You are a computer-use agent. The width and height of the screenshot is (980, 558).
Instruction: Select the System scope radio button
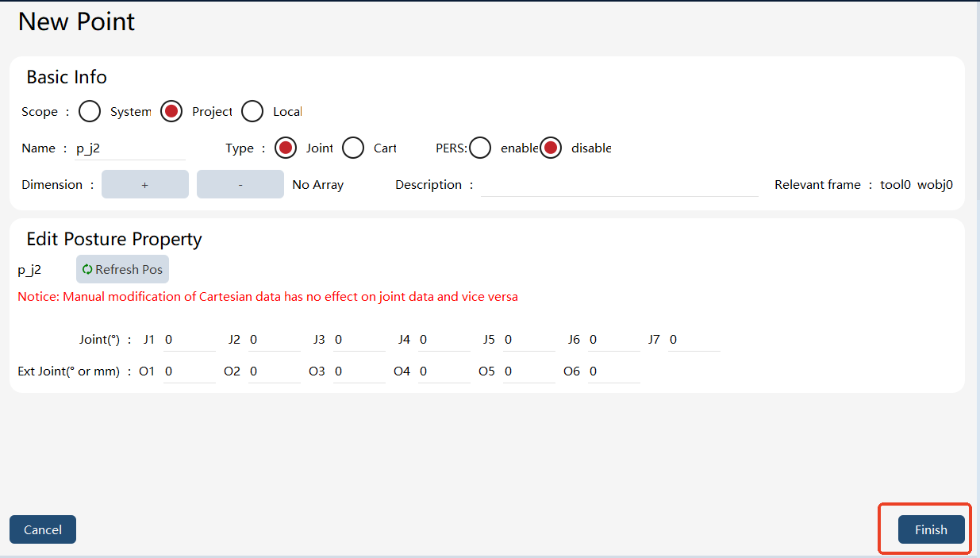tap(90, 112)
